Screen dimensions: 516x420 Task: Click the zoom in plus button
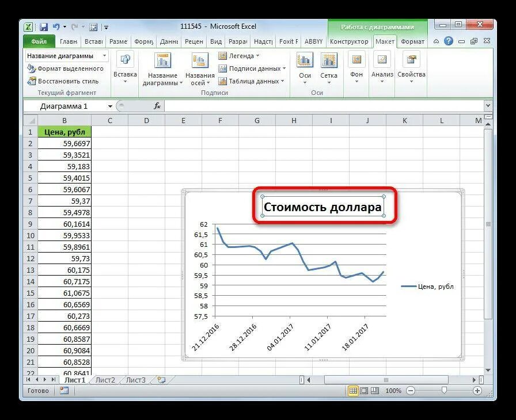click(477, 391)
